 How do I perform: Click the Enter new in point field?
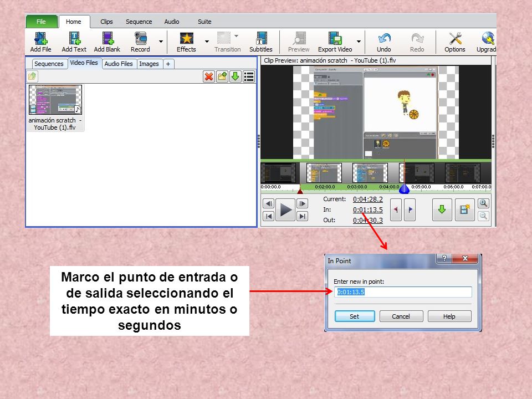click(x=403, y=292)
